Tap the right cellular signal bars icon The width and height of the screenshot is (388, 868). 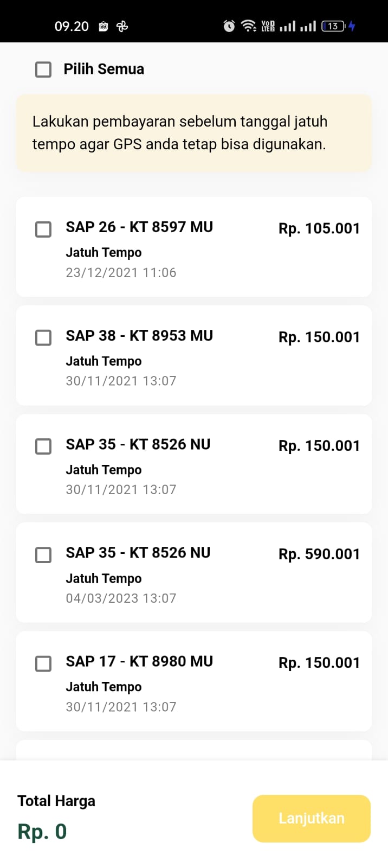[x=308, y=26]
